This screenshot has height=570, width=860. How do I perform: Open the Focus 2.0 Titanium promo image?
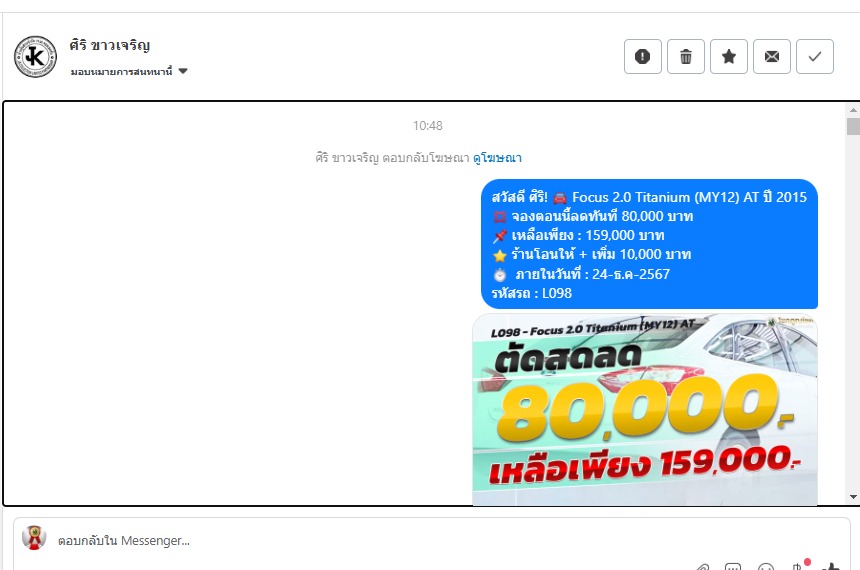(644, 409)
